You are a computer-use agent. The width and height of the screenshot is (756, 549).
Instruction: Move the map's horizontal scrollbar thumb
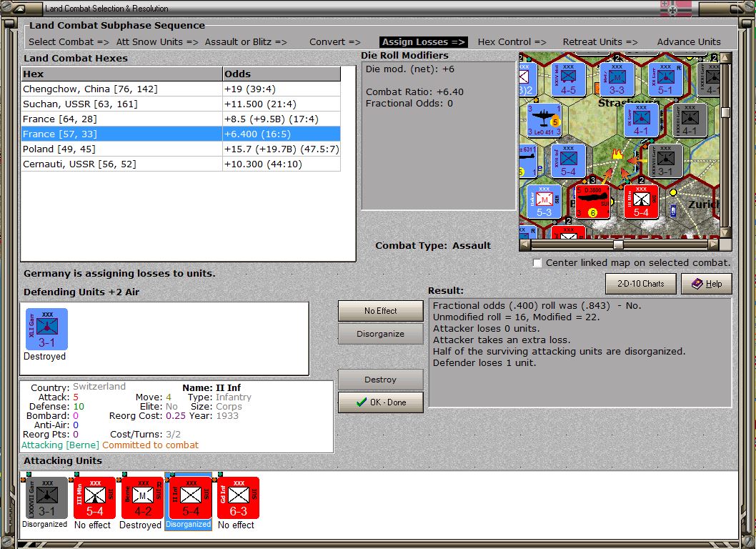tap(618, 244)
